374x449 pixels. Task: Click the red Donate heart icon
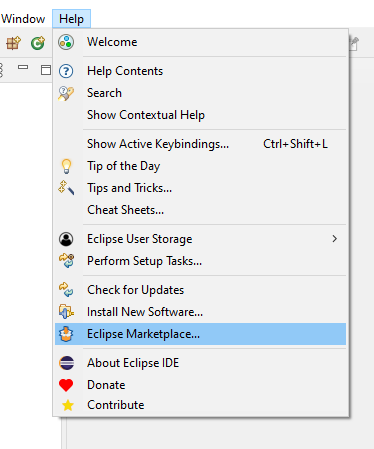pos(66,385)
